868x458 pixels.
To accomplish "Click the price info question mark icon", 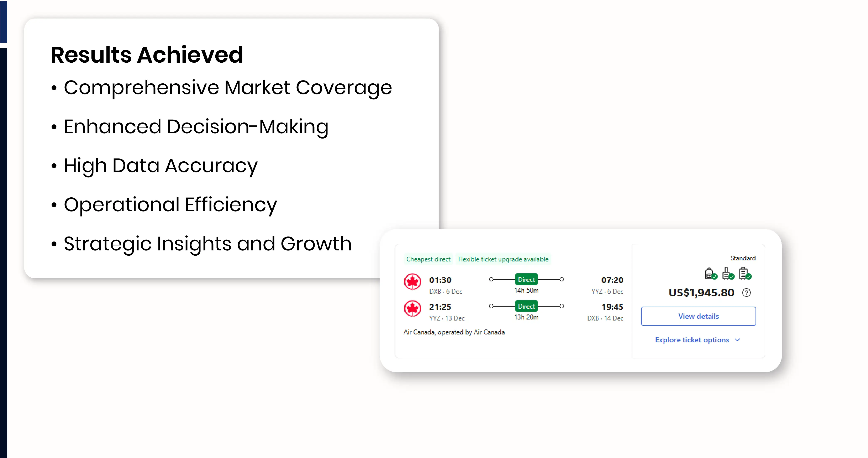I will (x=746, y=292).
